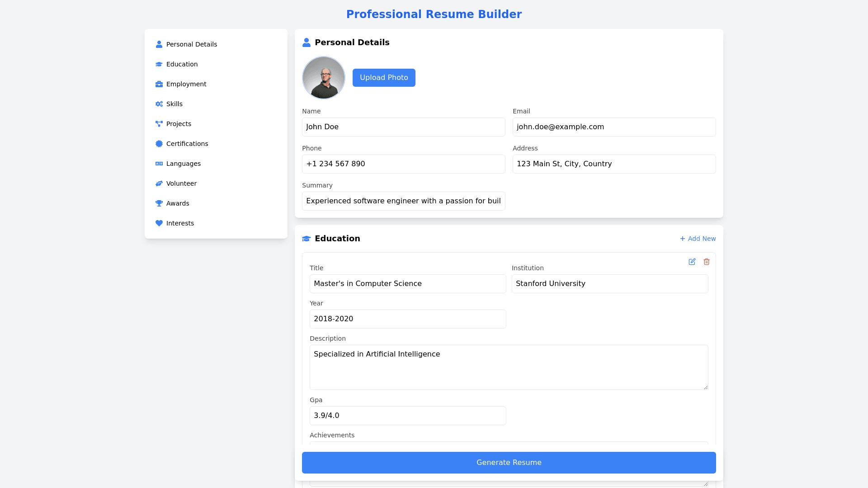Screen dimensions: 868x488
Task: Go to Languages in the sidebar
Action: 183,164
